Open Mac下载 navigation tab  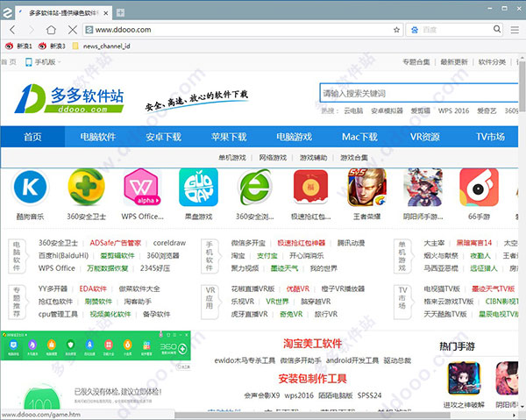[359, 137]
